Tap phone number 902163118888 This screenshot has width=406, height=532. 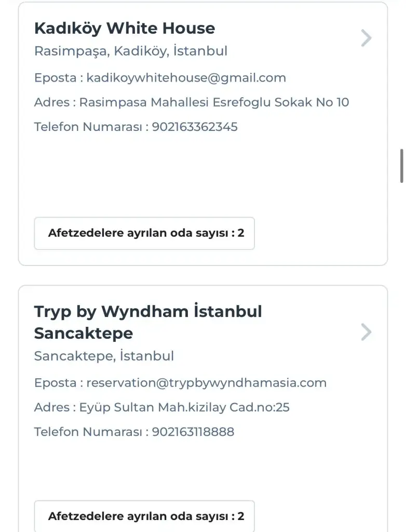pos(193,432)
